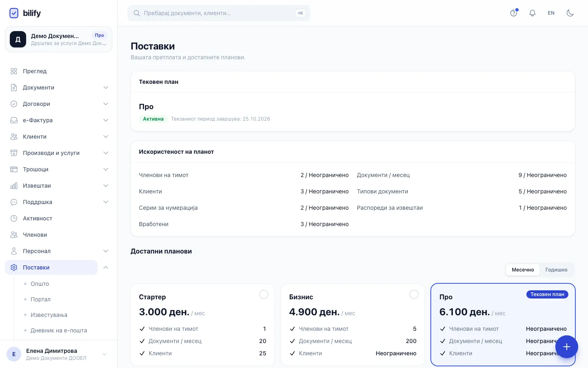
Task: Click the 3.000 ден. price text
Action: click(164, 312)
